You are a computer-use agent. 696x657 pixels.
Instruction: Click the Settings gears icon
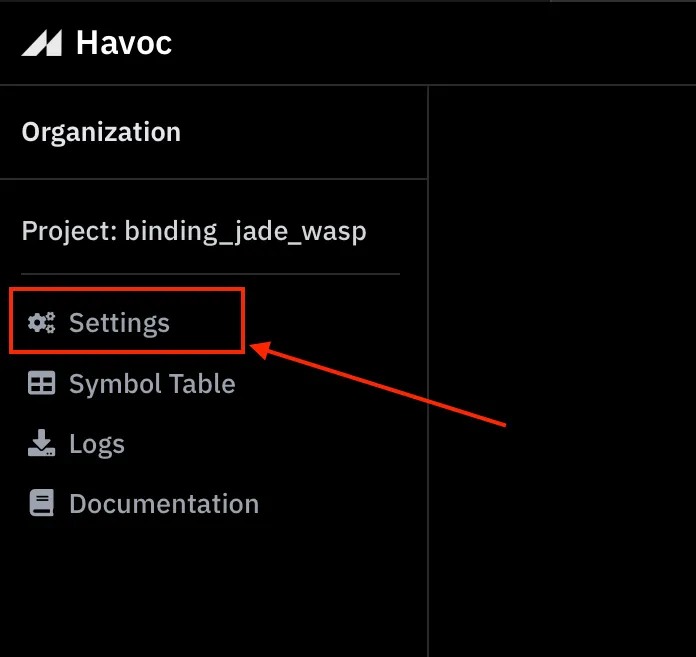coord(41,322)
